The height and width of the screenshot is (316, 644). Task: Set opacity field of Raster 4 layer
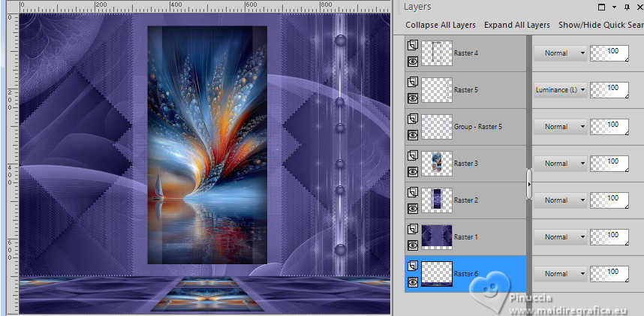(x=609, y=53)
